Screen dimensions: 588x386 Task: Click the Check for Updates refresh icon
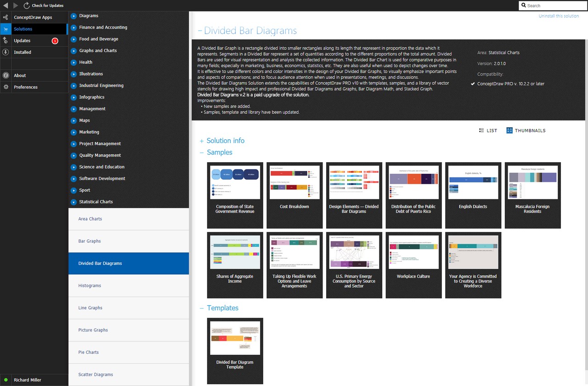coord(27,6)
